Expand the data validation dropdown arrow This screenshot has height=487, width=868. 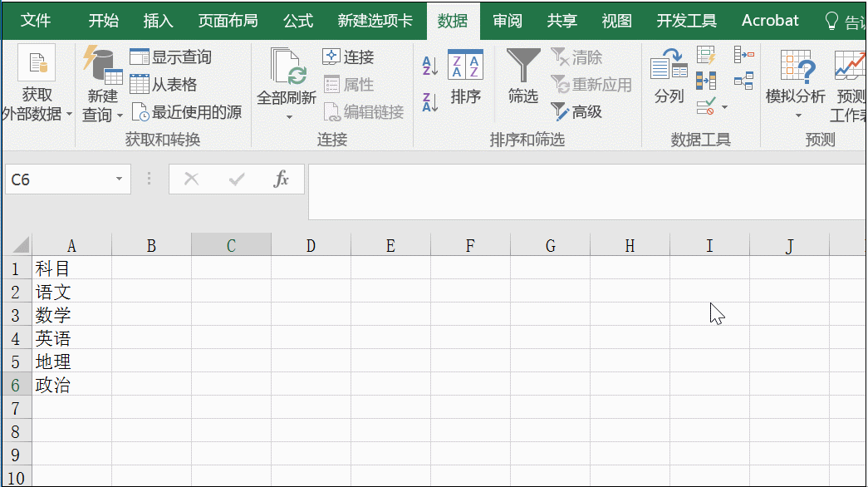tap(724, 107)
